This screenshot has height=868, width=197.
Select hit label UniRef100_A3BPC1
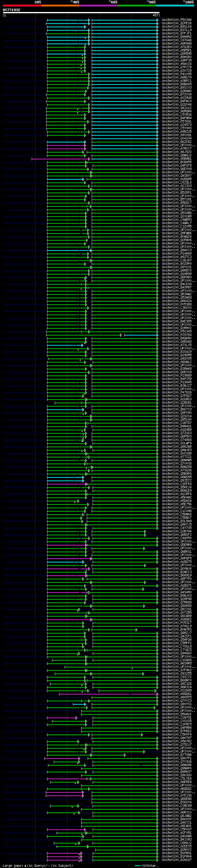pos(177,81)
